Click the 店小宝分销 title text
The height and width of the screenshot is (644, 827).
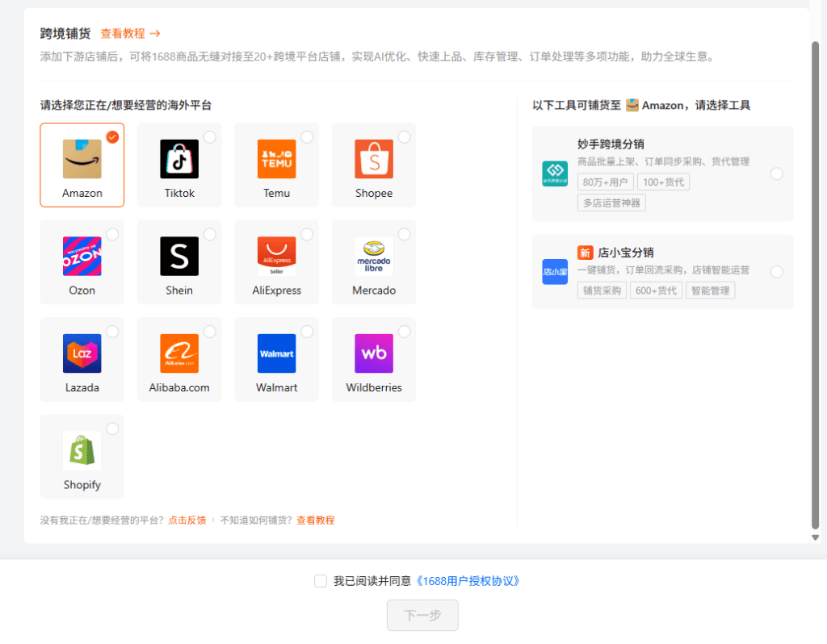(x=626, y=253)
